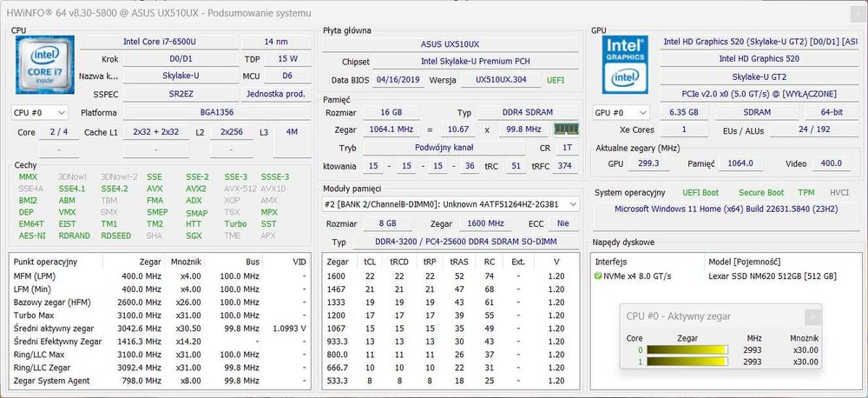868x398 pixels.
Task: Click the PCIe v2.0 x0 bus field
Action: tap(759, 94)
